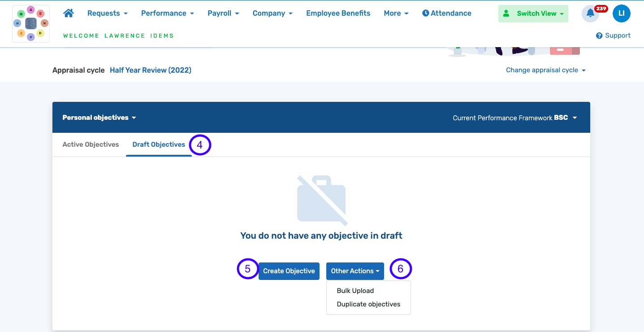Click the person icon in Switch View
The width and height of the screenshot is (644, 332).
pos(506,13)
